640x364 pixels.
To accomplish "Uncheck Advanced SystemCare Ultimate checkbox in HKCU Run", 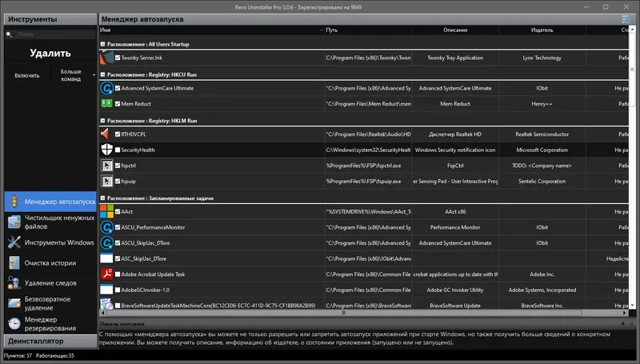I will pos(118,88).
